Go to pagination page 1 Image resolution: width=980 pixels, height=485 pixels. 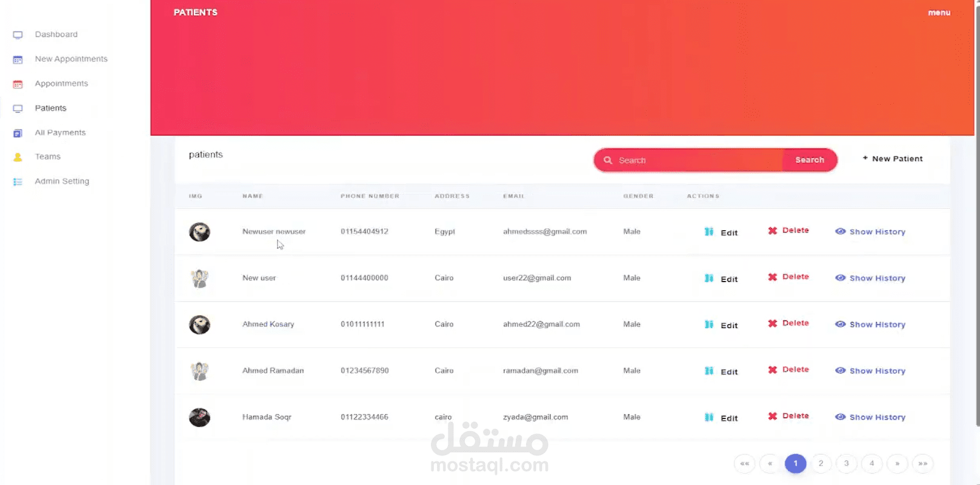click(x=795, y=463)
